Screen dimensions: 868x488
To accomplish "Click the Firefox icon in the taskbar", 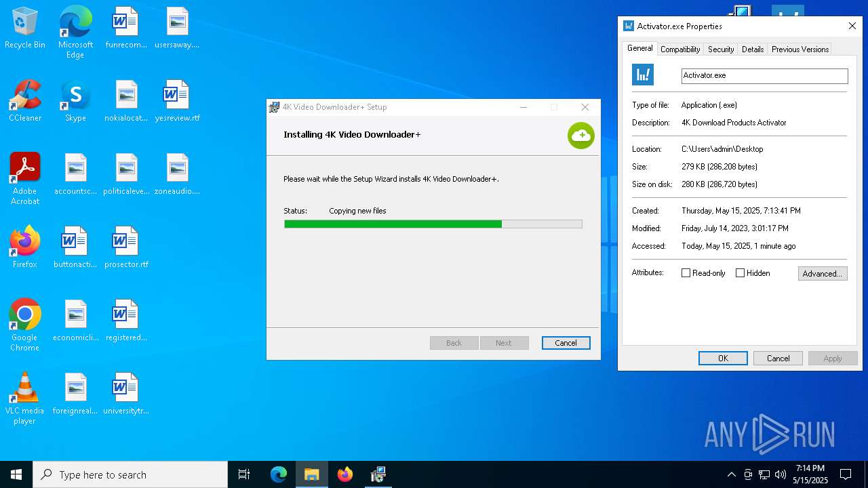I will [345, 474].
